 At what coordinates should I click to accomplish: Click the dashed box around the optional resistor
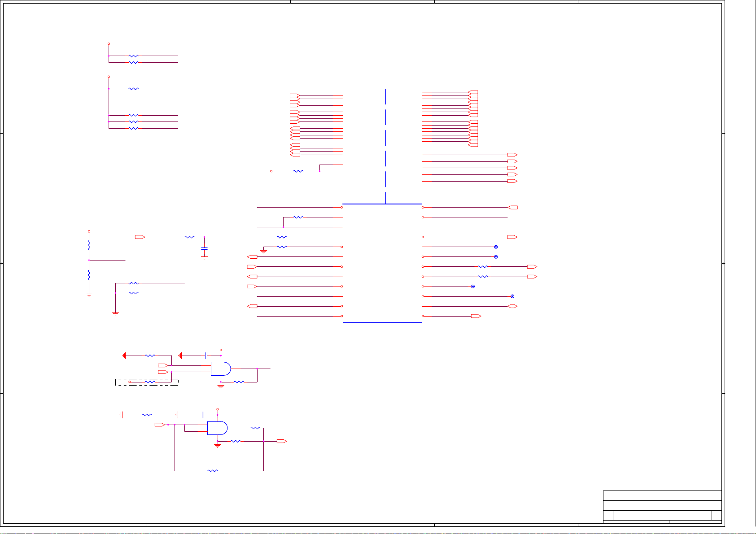coord(147,382)
